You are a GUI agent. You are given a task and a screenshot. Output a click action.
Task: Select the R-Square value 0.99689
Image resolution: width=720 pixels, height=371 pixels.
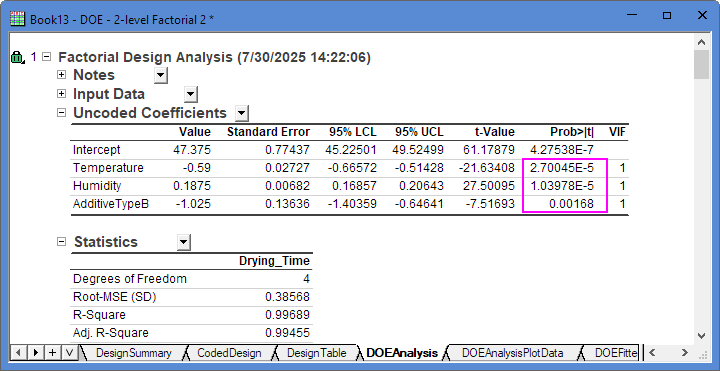point(287,315)
